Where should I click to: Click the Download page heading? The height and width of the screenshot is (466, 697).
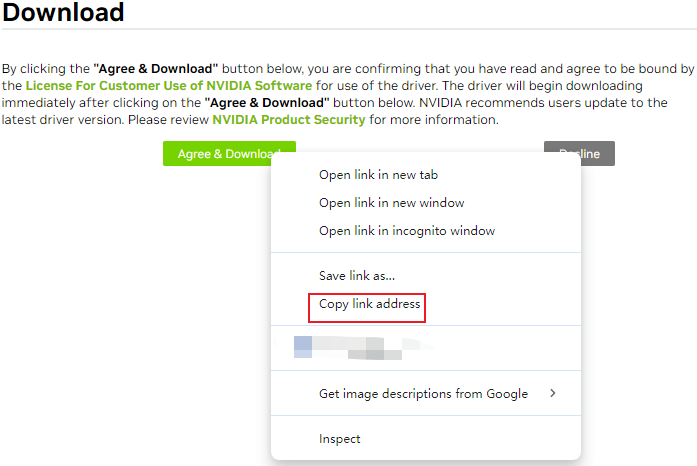[63, 12]
